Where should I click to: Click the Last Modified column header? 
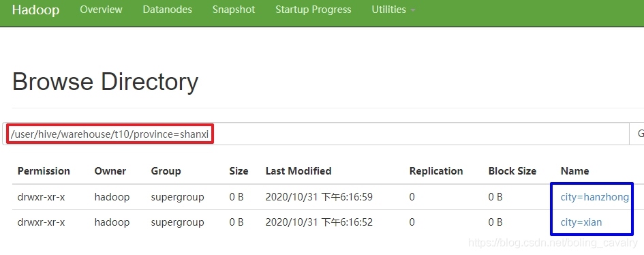coord(298,171)
